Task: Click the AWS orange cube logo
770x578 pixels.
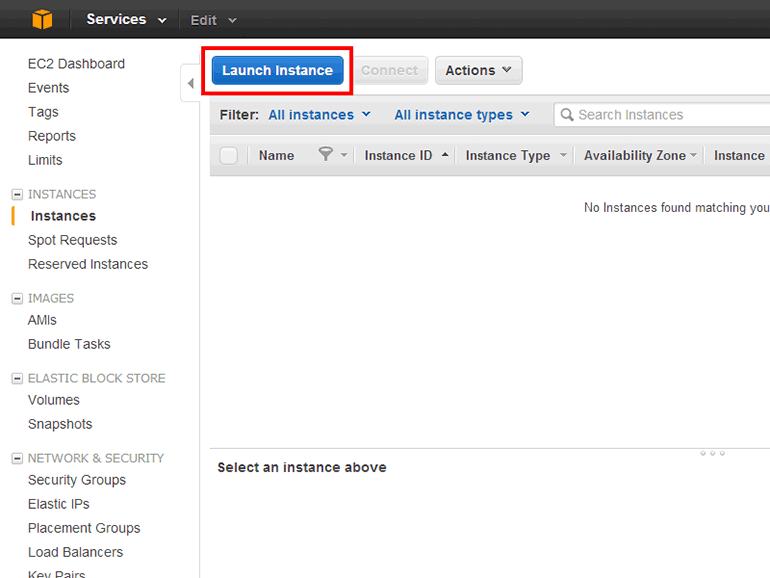Action: (41, 19)
